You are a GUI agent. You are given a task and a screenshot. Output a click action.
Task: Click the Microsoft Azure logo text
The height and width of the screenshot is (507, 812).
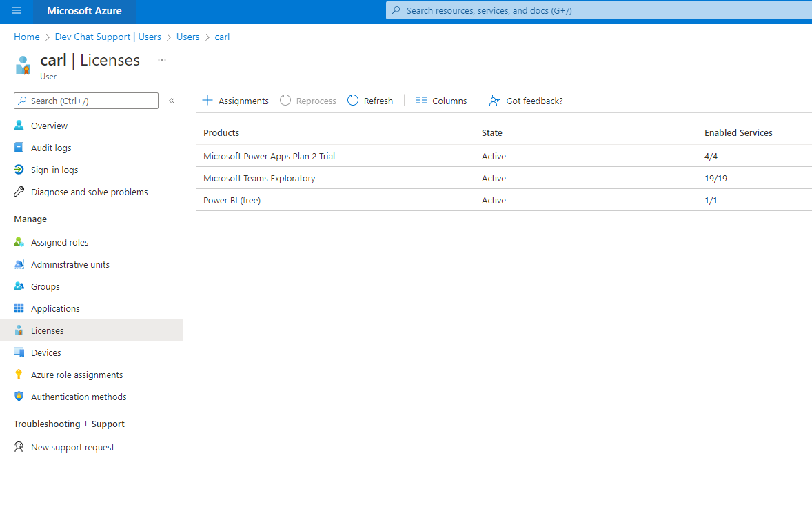pyautogui.click(x=84, y=11)
